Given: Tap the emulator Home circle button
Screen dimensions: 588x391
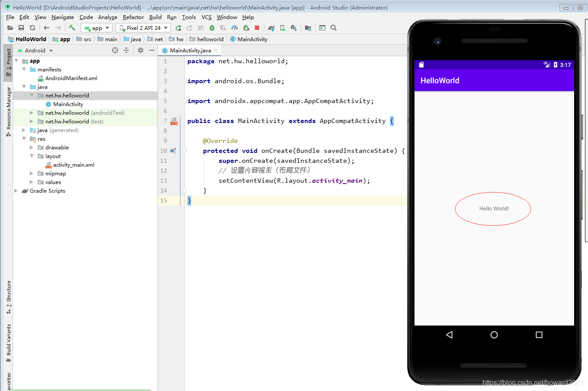Looking at the screenshot, I should coord(494,335).
